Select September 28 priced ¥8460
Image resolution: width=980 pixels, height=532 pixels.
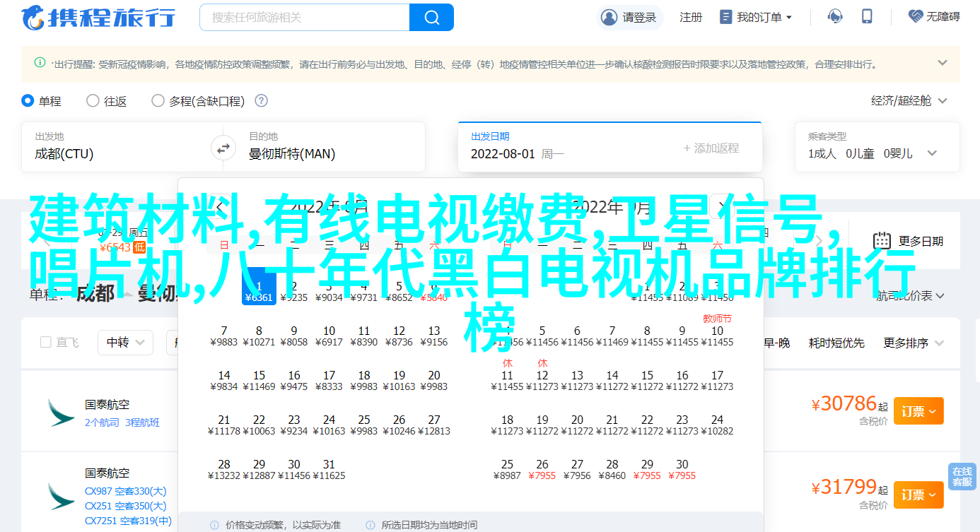point(612,469)
